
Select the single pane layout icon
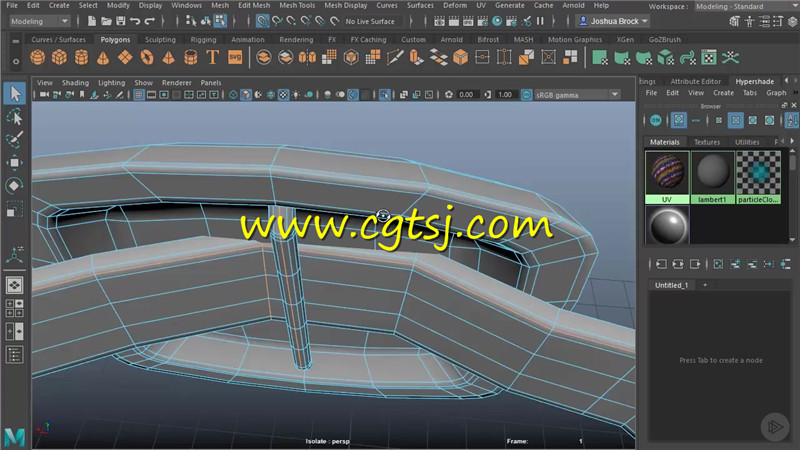pos(14,285)
